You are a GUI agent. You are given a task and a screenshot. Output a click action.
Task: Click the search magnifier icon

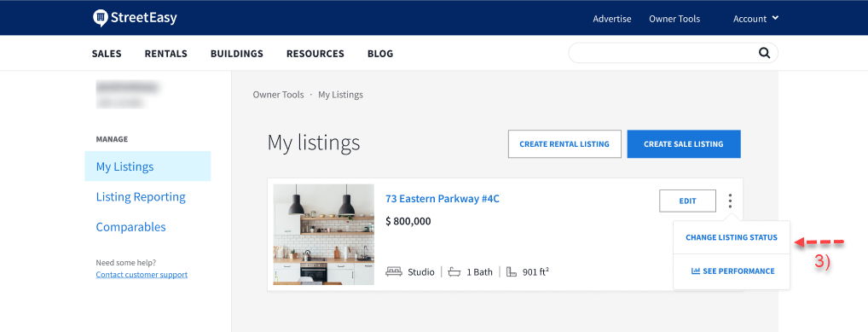coord(764,53)
